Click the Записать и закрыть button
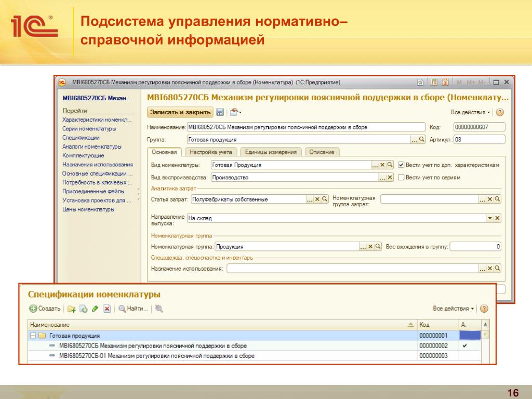This screenshot has width=532, height=399. tap(180, 112)
